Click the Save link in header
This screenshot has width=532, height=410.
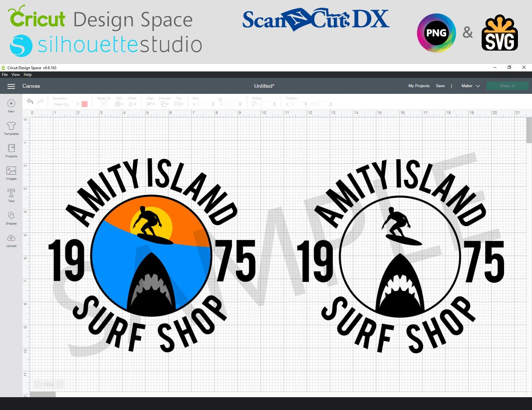tap(440, 86)
